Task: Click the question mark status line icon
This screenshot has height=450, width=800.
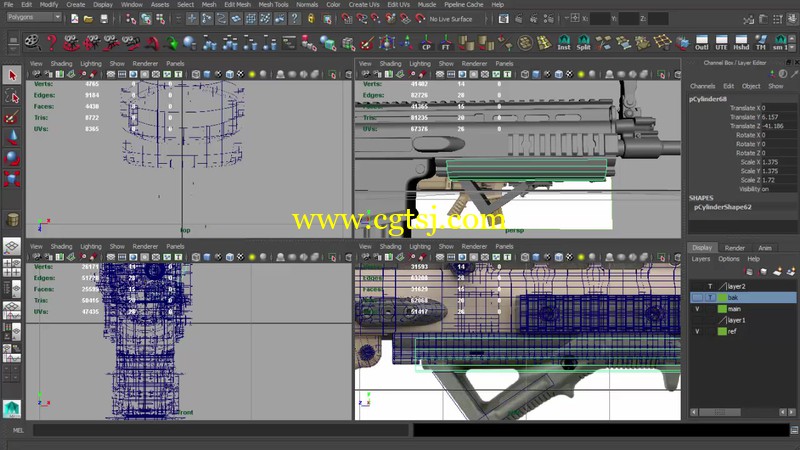Action: pos(294,19)
